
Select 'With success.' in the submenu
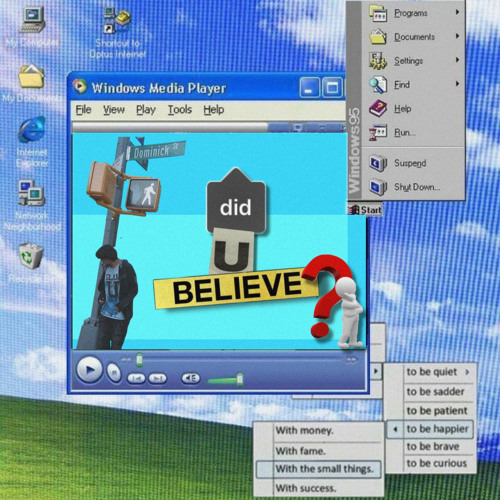click(x=306, y=489)
